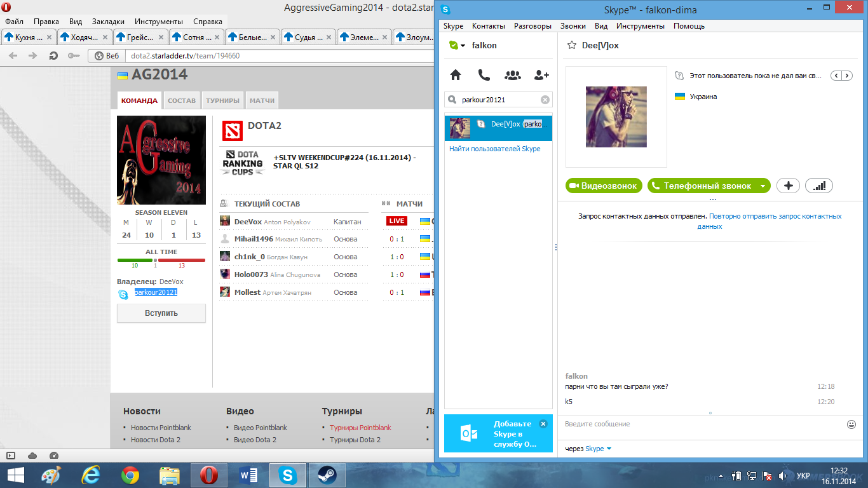Click the Skype icon under team owner

point(123,294)
